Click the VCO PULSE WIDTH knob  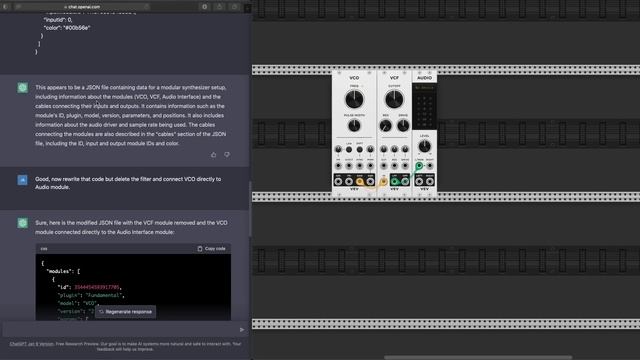pyautogui.click(x=354, y=126)
